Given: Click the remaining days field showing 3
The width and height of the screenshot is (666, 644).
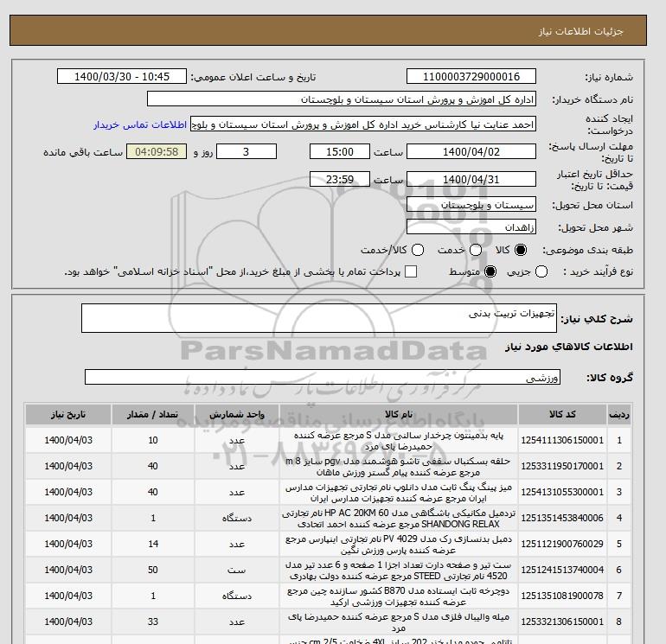Looking at the screenshot, I should coord(247,151).
